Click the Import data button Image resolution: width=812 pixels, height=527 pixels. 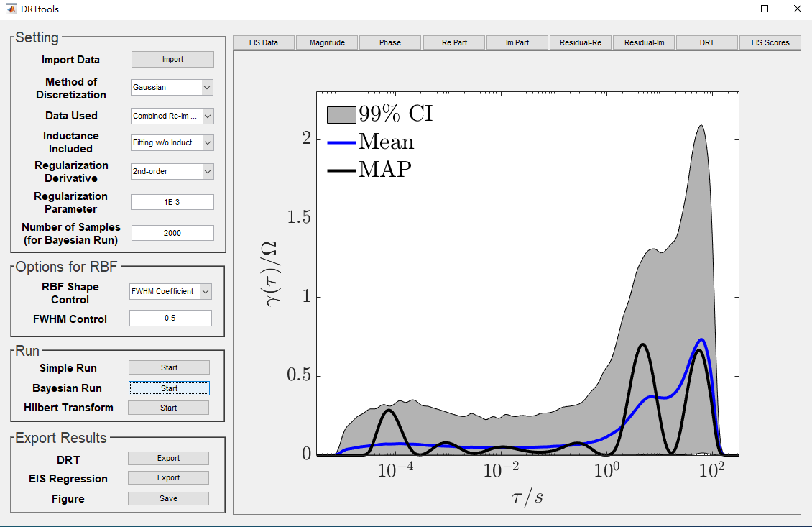click(x=172, y=59)
